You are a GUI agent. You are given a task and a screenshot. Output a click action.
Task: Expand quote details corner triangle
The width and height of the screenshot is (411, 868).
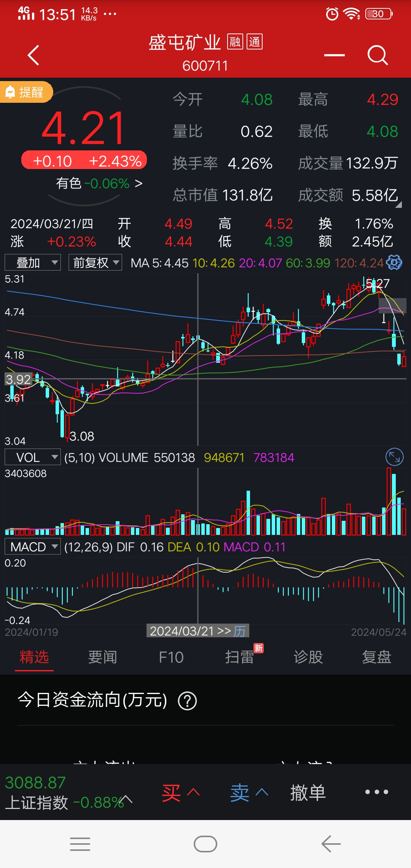click(398, 205)
